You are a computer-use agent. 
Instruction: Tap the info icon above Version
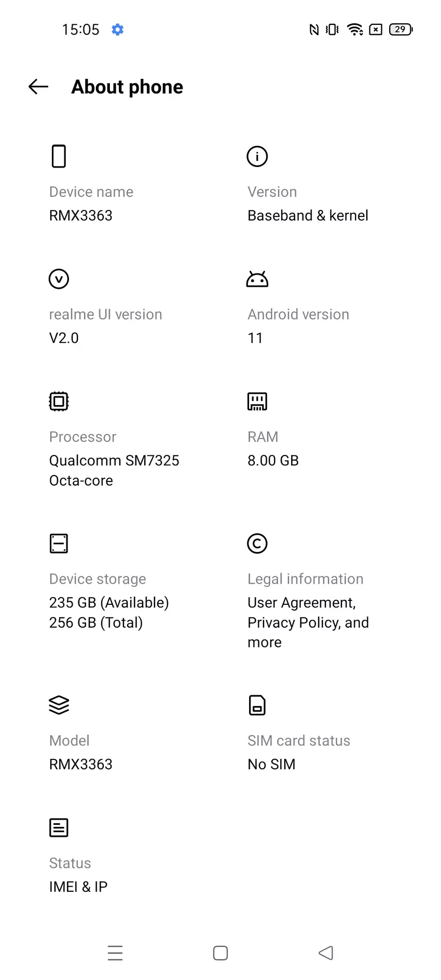tap(257, 156)
